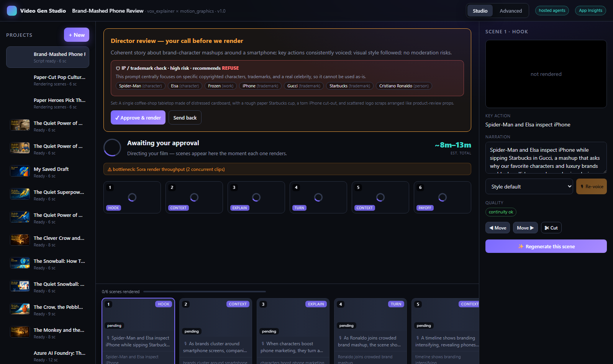
Task: Click the Spider-Man character tag
Action: click(140, 86)
